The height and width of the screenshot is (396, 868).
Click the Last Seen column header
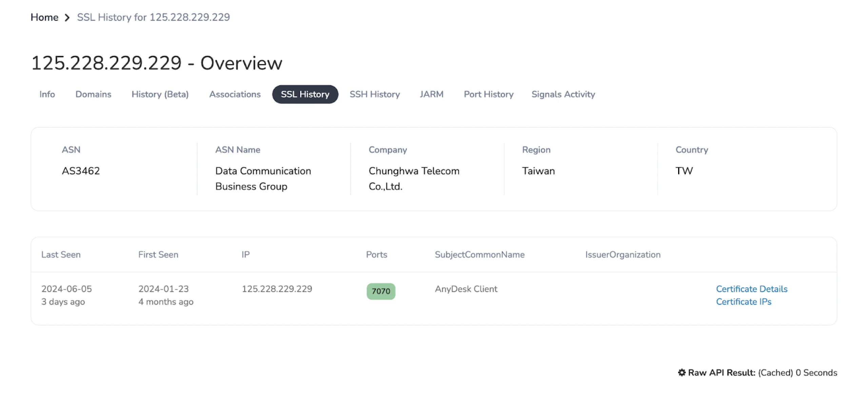[x=61, y=255]
